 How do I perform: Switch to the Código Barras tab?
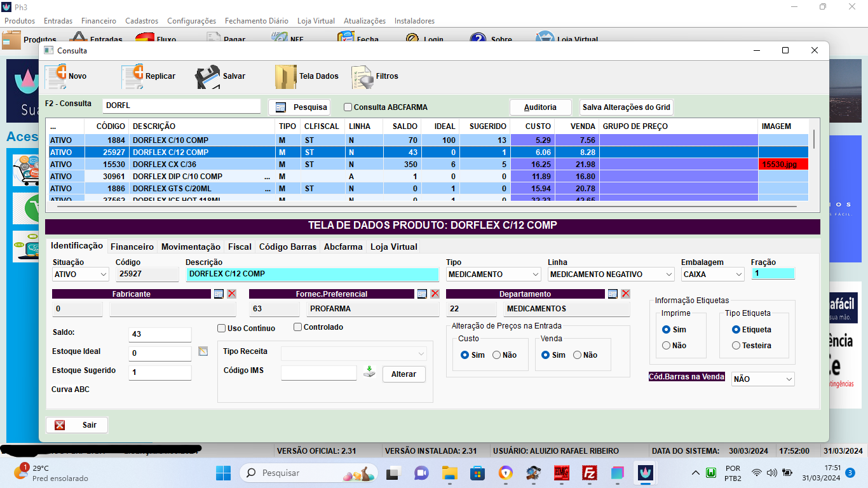point(288,247)
